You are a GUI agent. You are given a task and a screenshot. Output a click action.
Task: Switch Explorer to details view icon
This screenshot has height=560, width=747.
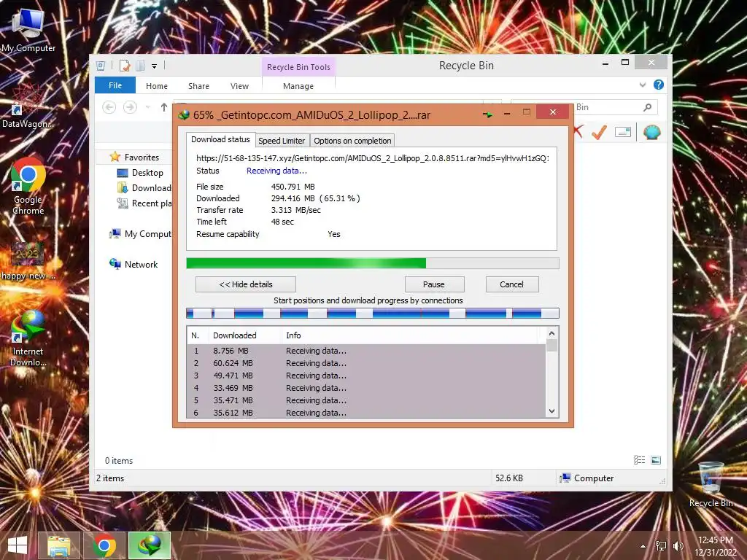point(639,460)
